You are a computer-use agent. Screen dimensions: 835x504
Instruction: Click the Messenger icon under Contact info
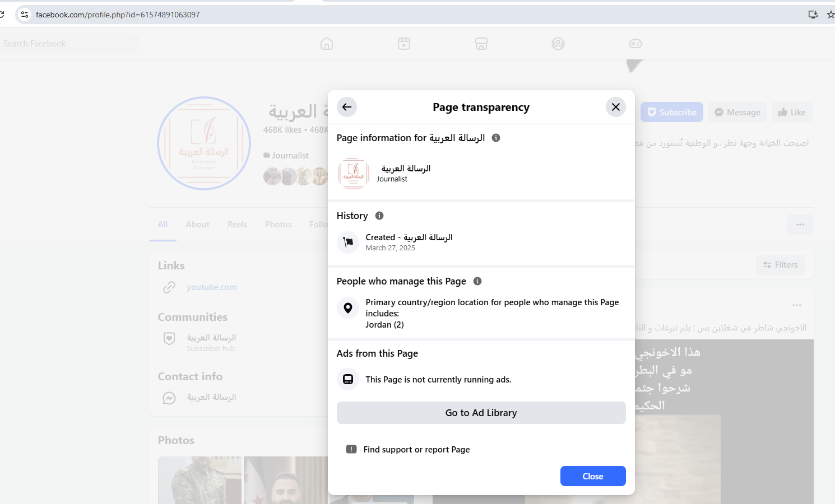169,398
